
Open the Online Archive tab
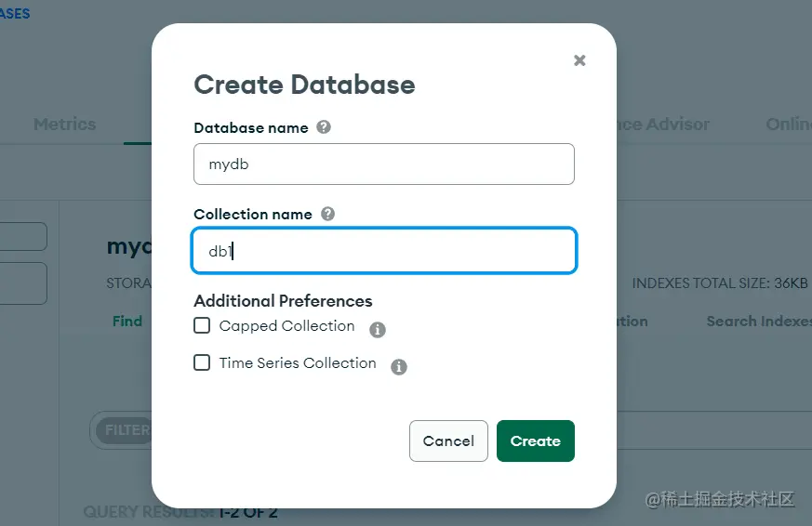pos(788,124)
